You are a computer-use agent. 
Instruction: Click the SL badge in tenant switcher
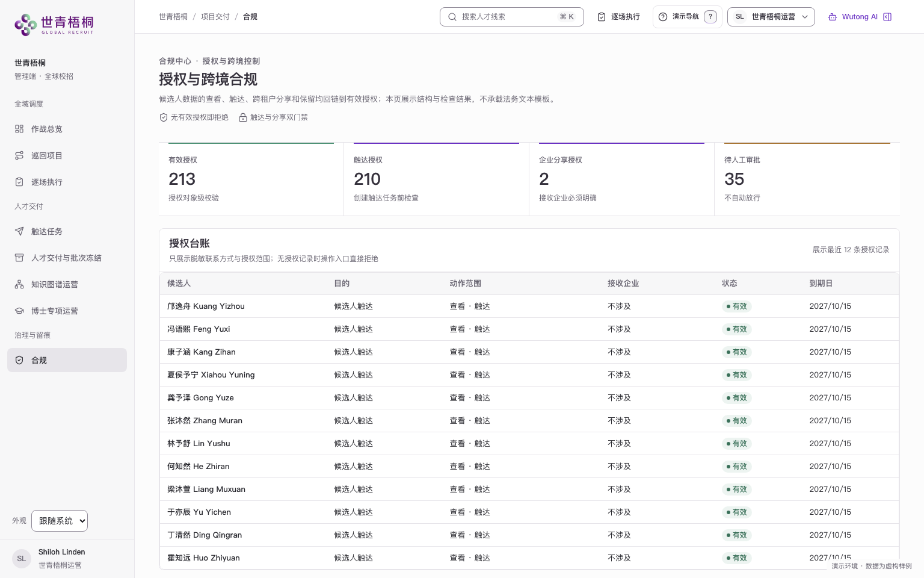pos(740,17)
